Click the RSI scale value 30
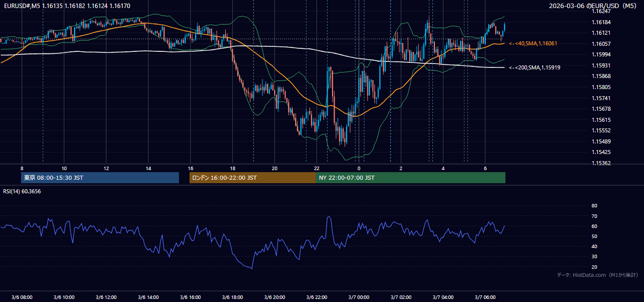Screen dimensions: 644x302 pos(594,257)
